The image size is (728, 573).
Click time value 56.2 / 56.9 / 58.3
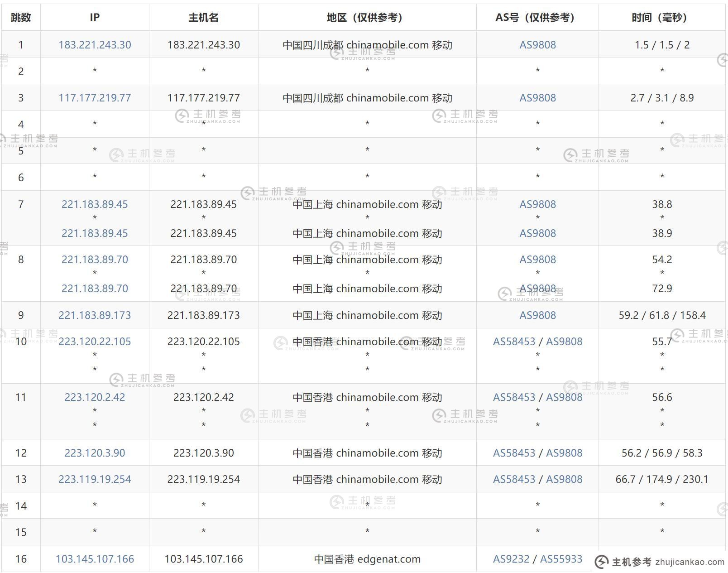pos(662,453)
